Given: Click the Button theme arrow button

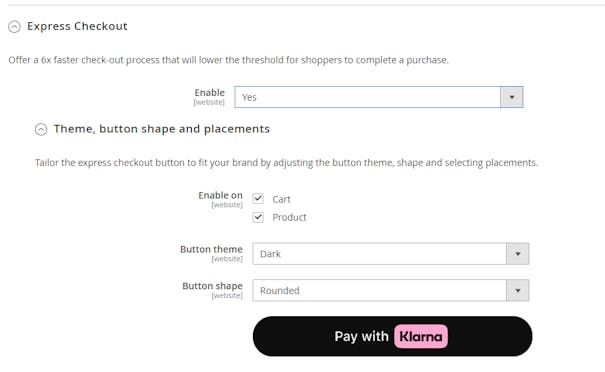Looking at the screenshot, I should click(x=517, y=254).
